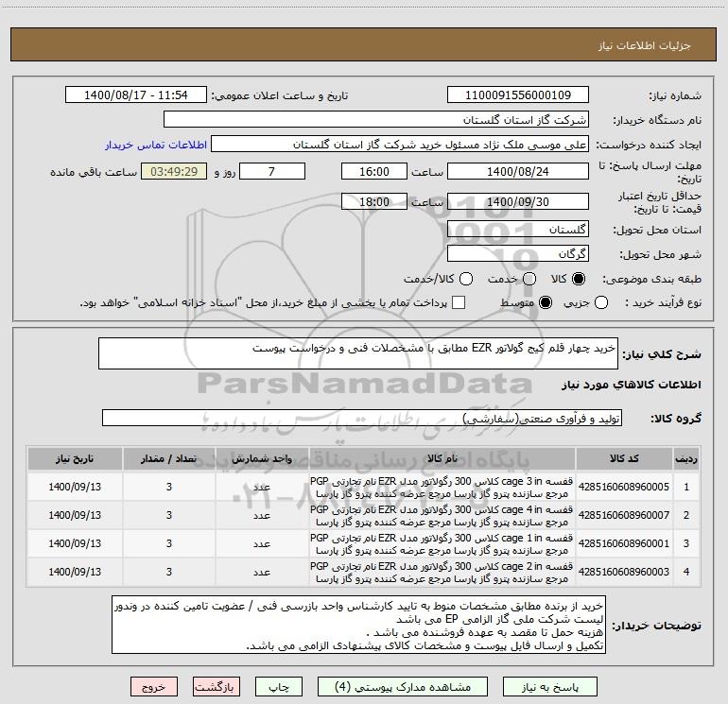Click the پاسخ به نیاز button
The width and height of the screenshot is (728, 704).
tap(549, 687)
